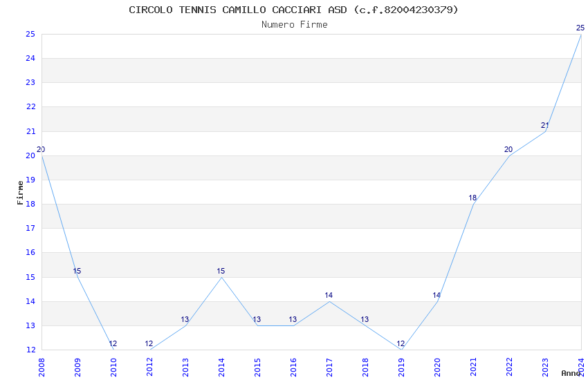Screen dimensions: 588x380
Task: Select year 2023 on the x-axis
Action: [546, 367]
